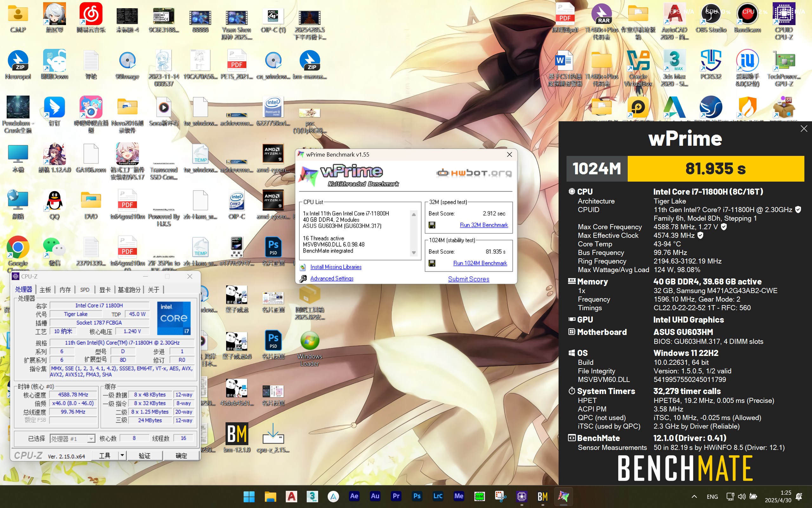Open wPrime Advanced Settings link
This screenshot has width=812, height=508.
pos(332,278)
